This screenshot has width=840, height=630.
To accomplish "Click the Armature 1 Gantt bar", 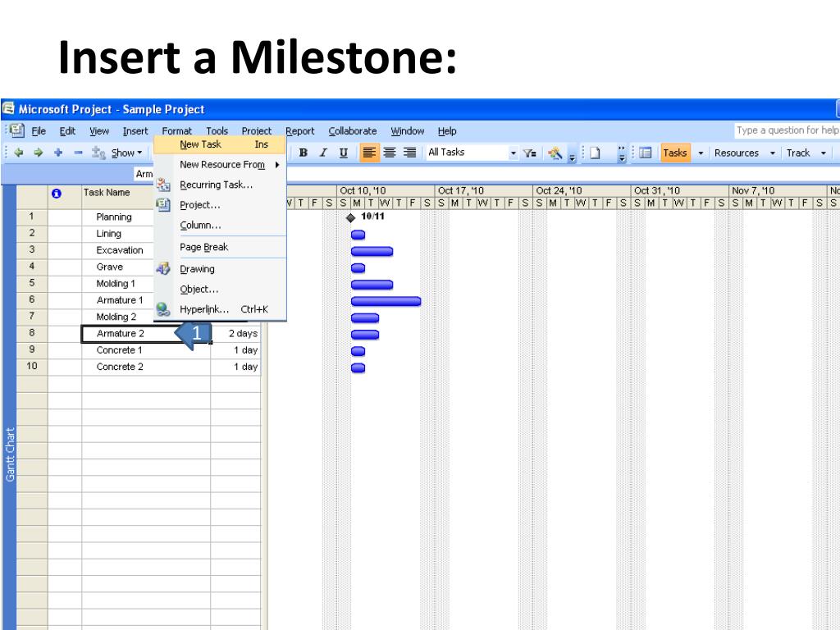I will pyautogui.click(x=386, y=301).
